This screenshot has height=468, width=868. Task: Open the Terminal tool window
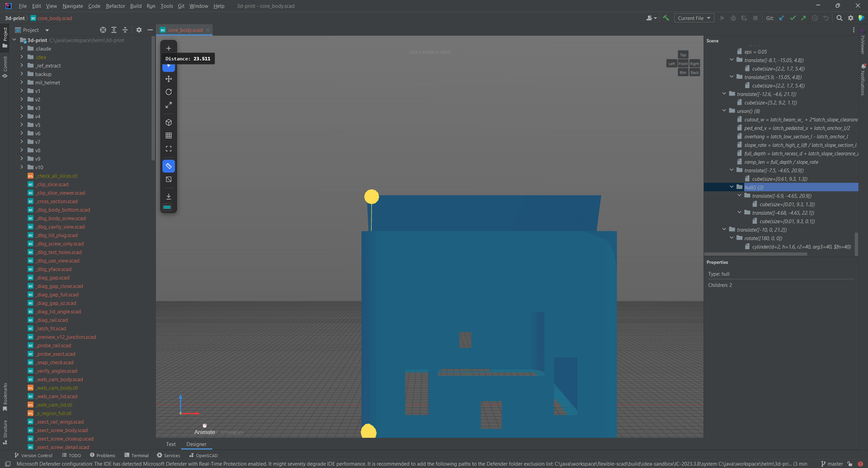[x=136, y=456]
